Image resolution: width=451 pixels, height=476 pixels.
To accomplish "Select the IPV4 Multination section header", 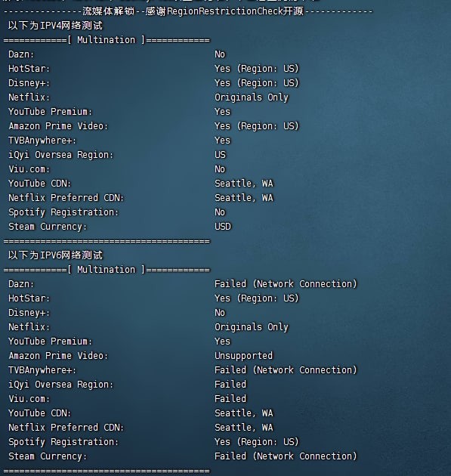I will click(x=107, y=40).
